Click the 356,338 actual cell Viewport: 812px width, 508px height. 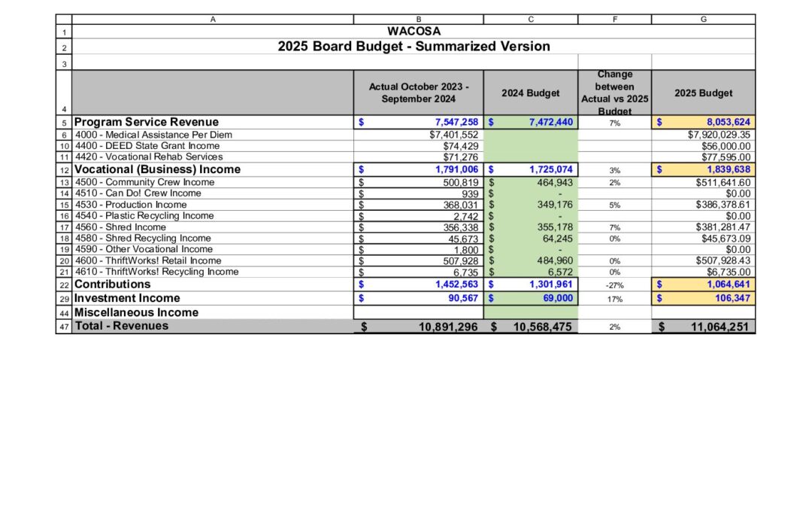point(419,227)
